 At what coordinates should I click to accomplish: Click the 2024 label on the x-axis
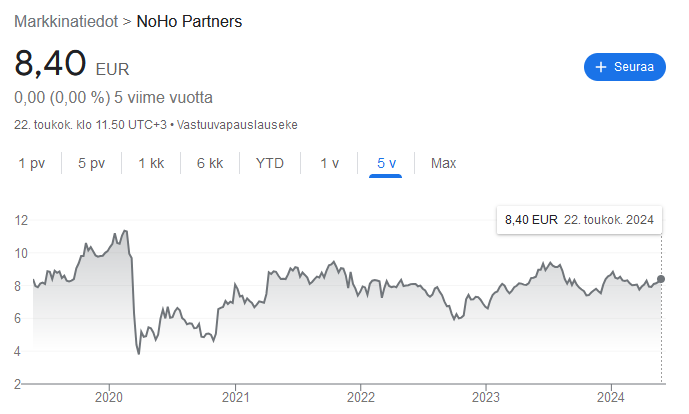click(611, 397)
